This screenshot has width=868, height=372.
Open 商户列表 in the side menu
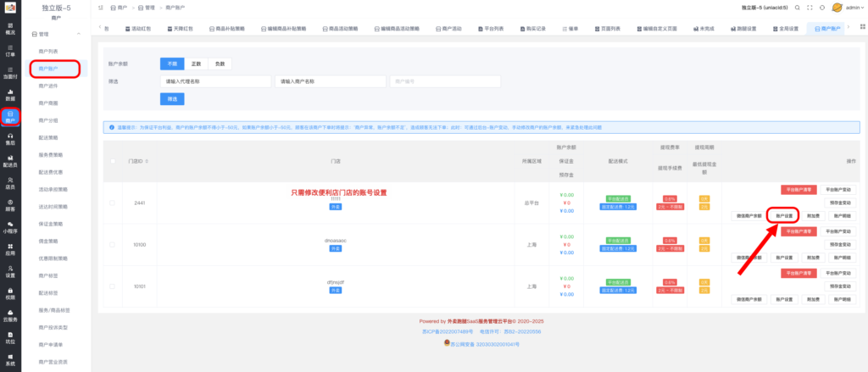pyautogui.click(x=48, y=52)
